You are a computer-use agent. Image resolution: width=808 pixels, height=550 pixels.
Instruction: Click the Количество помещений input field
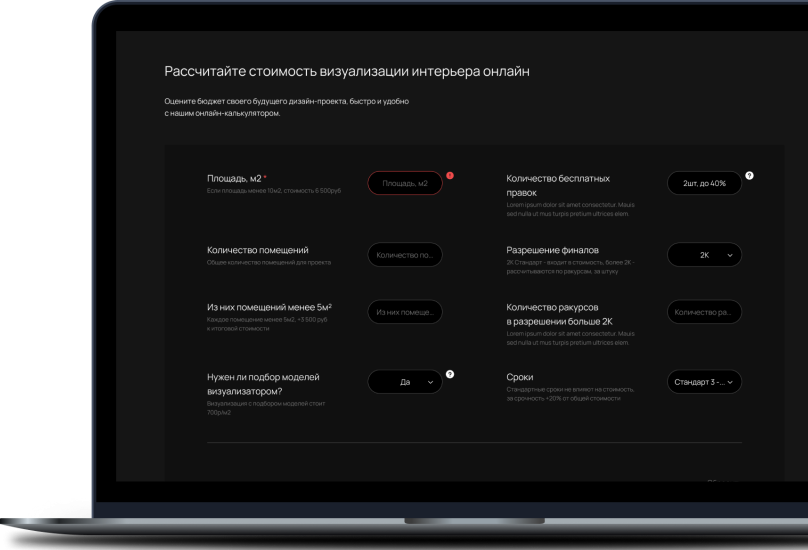pos(405,255)
